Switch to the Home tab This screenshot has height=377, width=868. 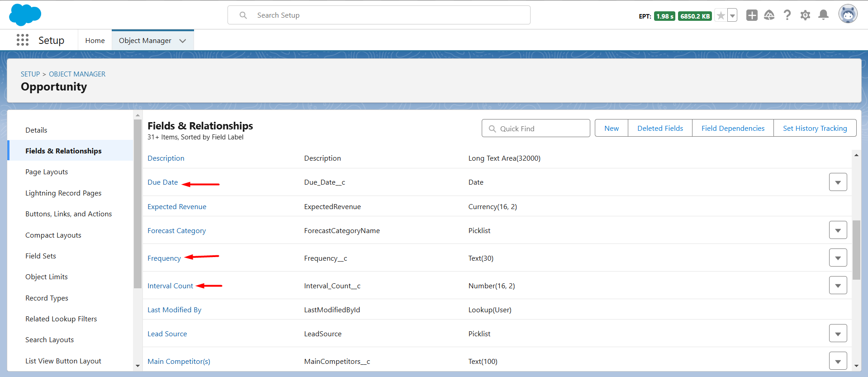95,40
